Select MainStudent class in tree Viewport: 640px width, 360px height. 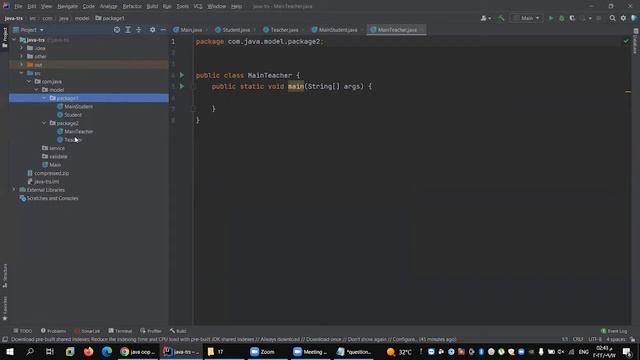[x=78, y=107]
